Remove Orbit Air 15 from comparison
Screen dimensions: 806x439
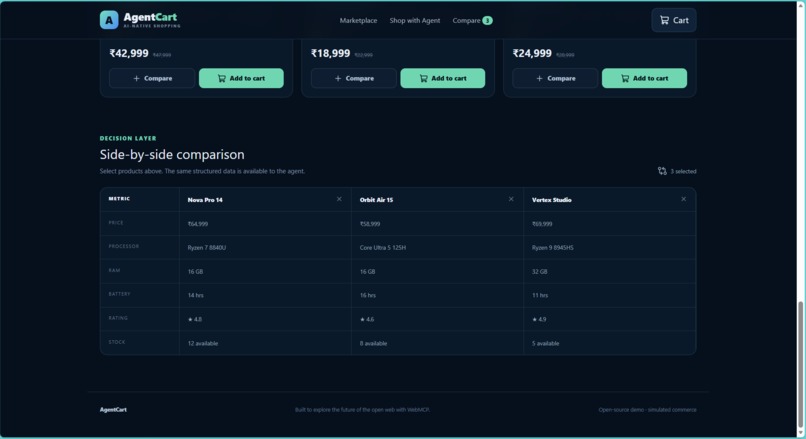[x=511, y=199]
